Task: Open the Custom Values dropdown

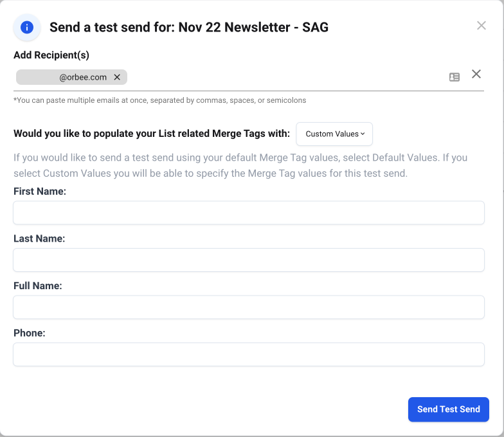Action: click(x=334, y=134)
